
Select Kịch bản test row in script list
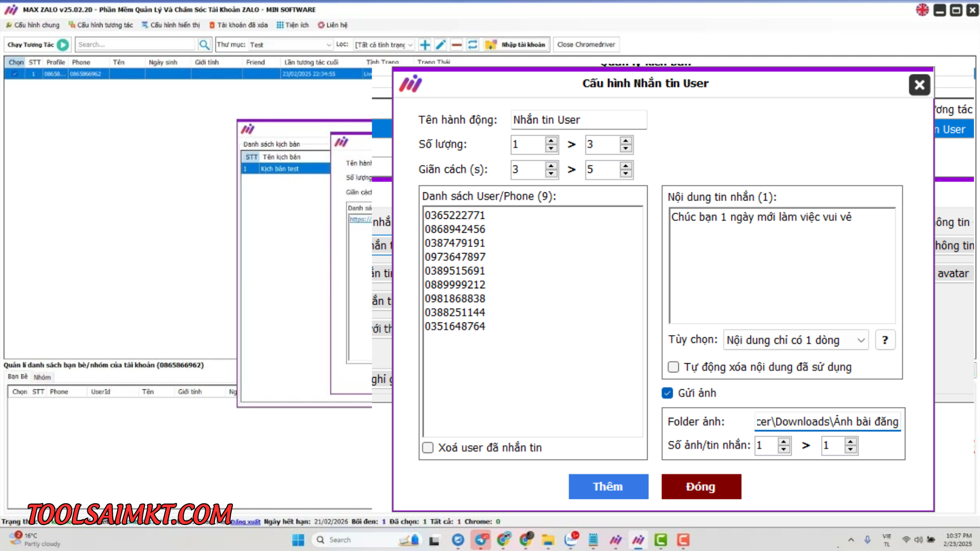[x=286, y=169]
